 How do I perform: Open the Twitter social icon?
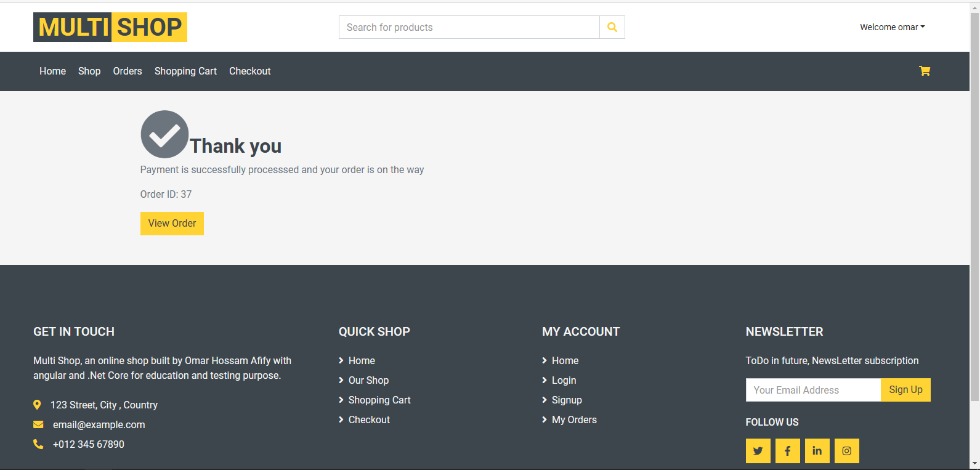[x=758, y=451]
